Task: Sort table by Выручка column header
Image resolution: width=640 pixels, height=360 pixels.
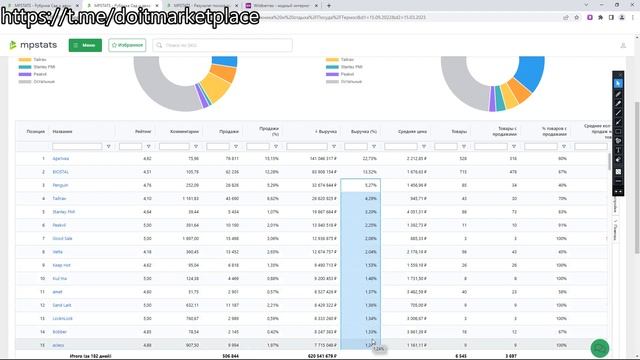Action: 327,131
